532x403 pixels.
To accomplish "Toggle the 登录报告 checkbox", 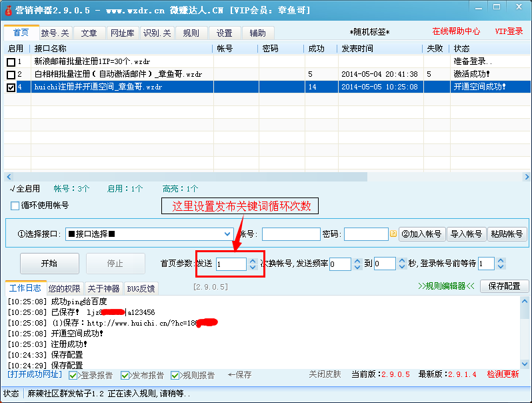I will coord(73,376).
